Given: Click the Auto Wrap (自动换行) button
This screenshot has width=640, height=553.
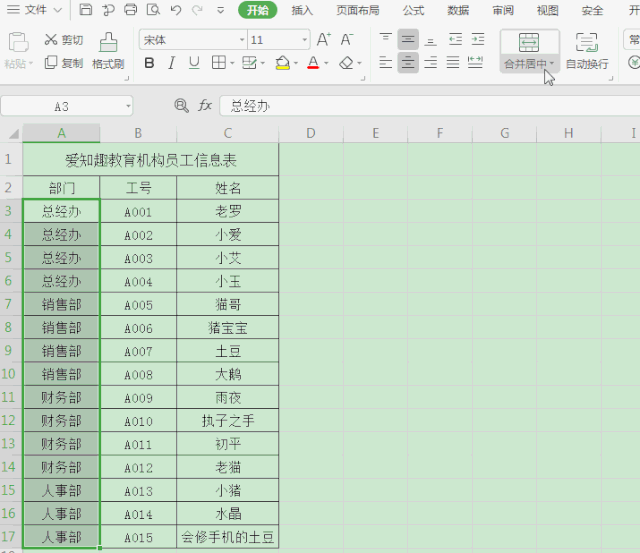Looking at the screenshot, I should click(x=587, y=51).
